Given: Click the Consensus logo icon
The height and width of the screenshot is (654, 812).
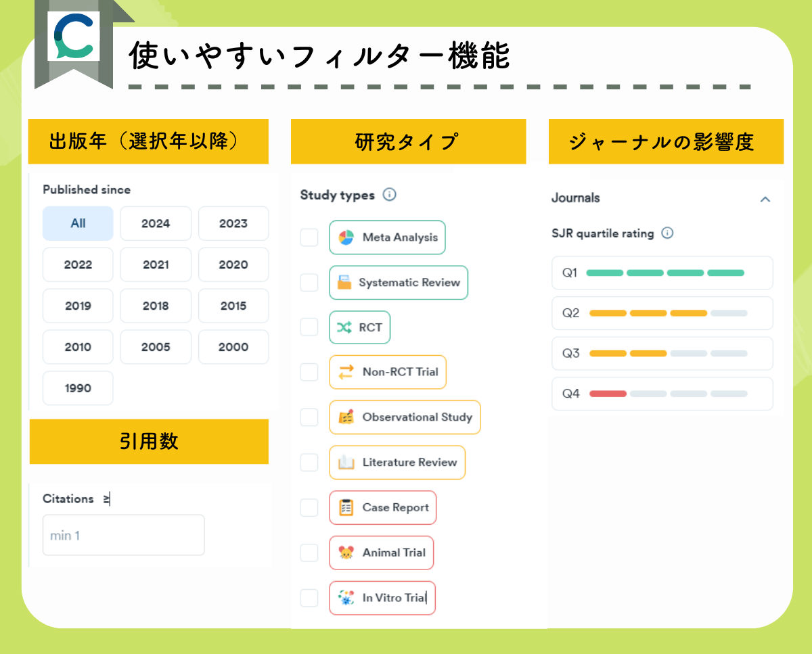Looking at the screenshot, I should pos(74,36).
